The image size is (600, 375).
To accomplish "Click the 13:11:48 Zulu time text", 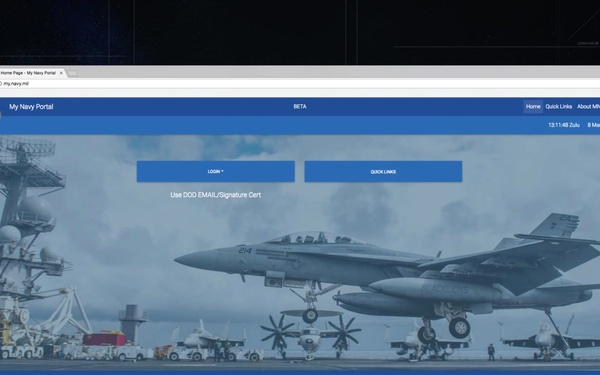I will (564, 125).
